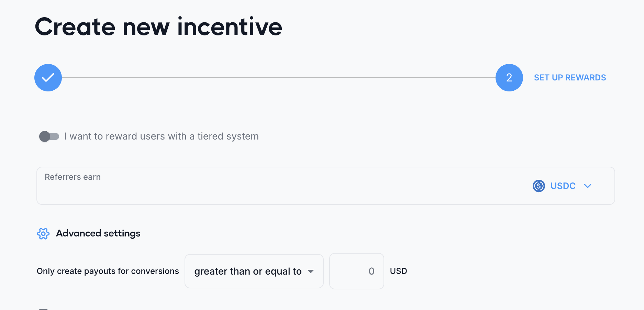Click the conversion threshold input showing 0
The height and width of the screenshot is (310, 644).
click(x=356, y=271)
